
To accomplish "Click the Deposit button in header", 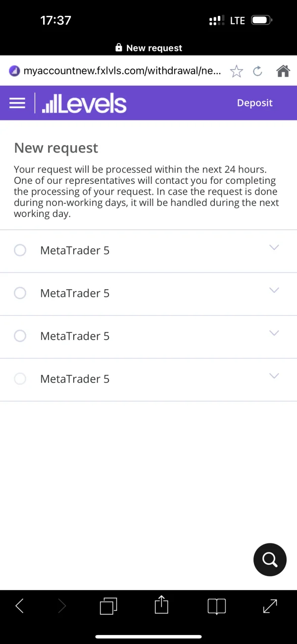I will coord(254,103).
